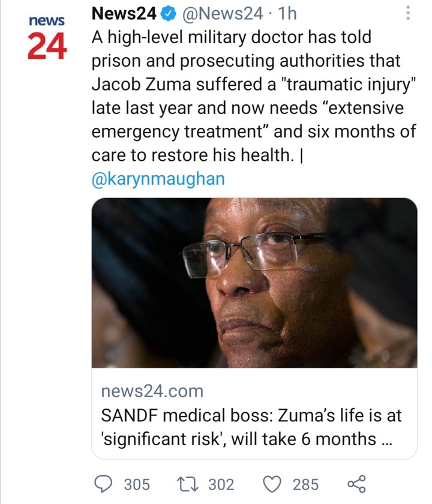Open the SANDF medical boss headline
This screenshot has width=432, height=504.
251,427
